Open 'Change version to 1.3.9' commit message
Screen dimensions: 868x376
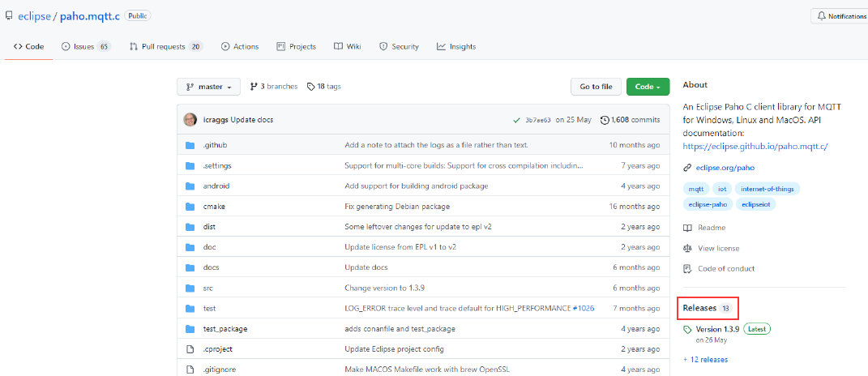pos(385,288)
